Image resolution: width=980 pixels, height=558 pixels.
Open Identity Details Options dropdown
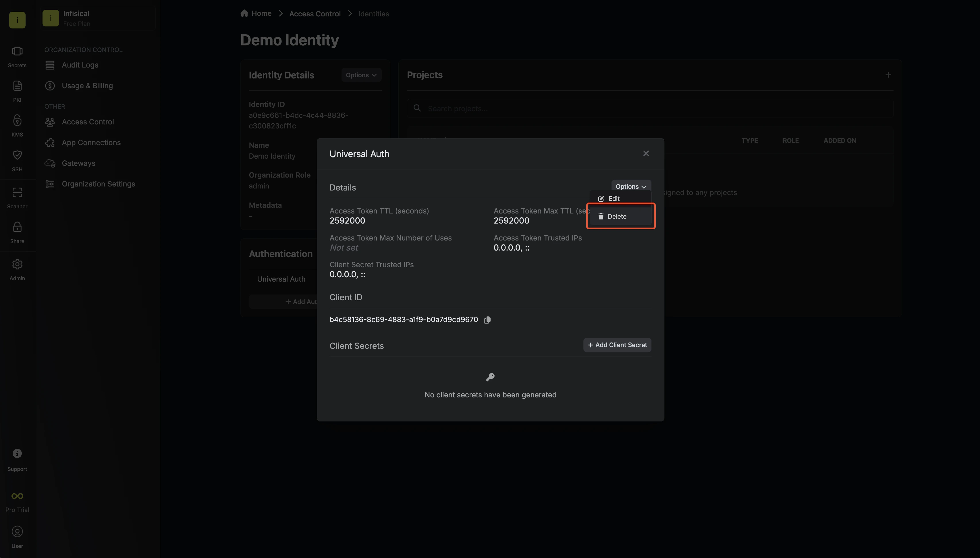click(x=361, y=75)
